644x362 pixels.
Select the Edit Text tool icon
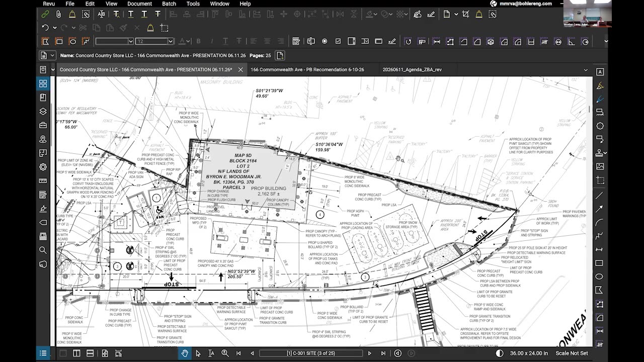pyautogui.click(x=102, y=15)
